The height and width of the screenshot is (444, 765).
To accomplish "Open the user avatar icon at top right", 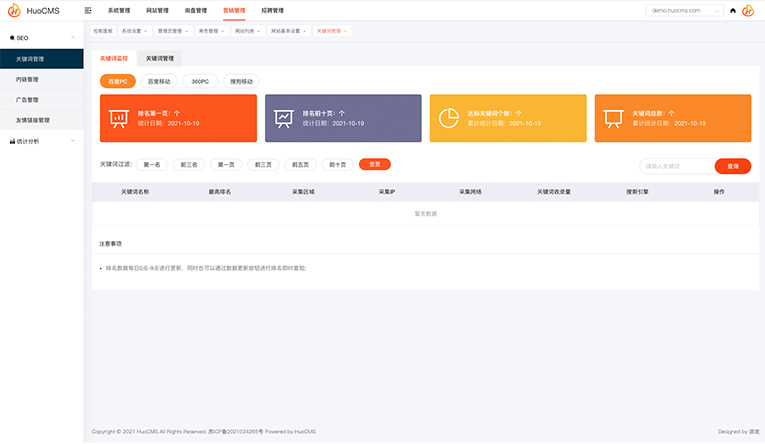I will pos(748,10).
